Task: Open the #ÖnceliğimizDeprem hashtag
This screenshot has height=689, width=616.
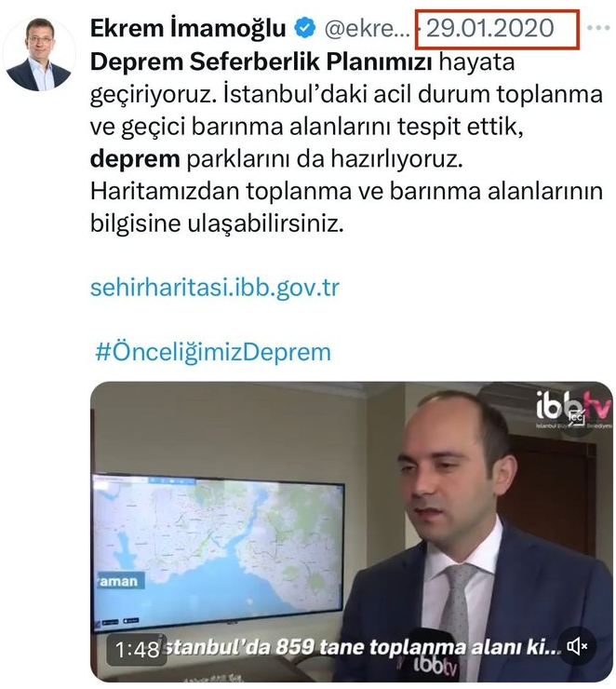Action: tap(213, 352)
